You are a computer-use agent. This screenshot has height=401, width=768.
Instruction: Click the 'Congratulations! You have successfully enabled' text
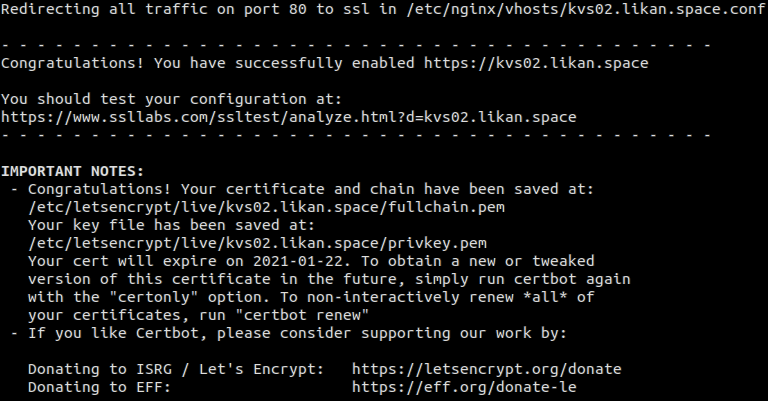point(208,63)
